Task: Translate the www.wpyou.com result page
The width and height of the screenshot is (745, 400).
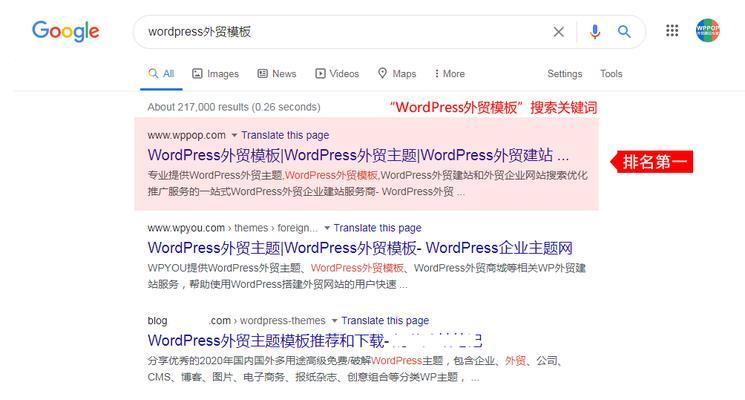Action: point(377,228)
